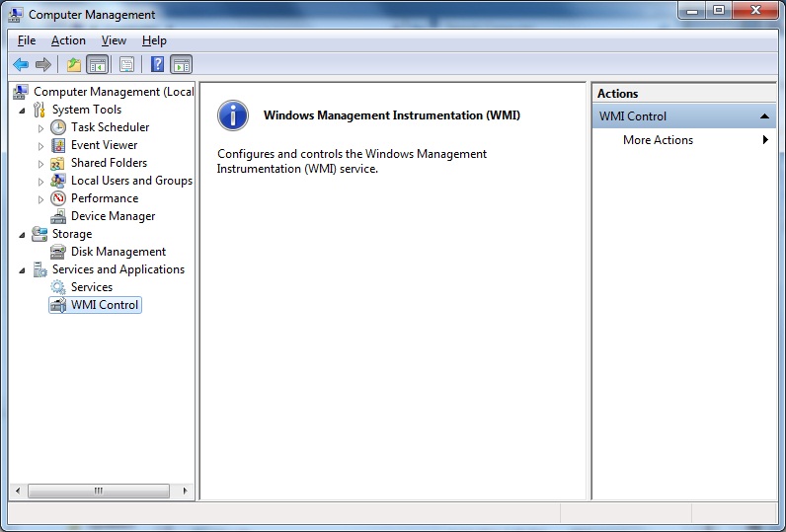Collapse the WMI Control actions section
The width and height of the screenshot is (786, 532).
click(764, 116)
